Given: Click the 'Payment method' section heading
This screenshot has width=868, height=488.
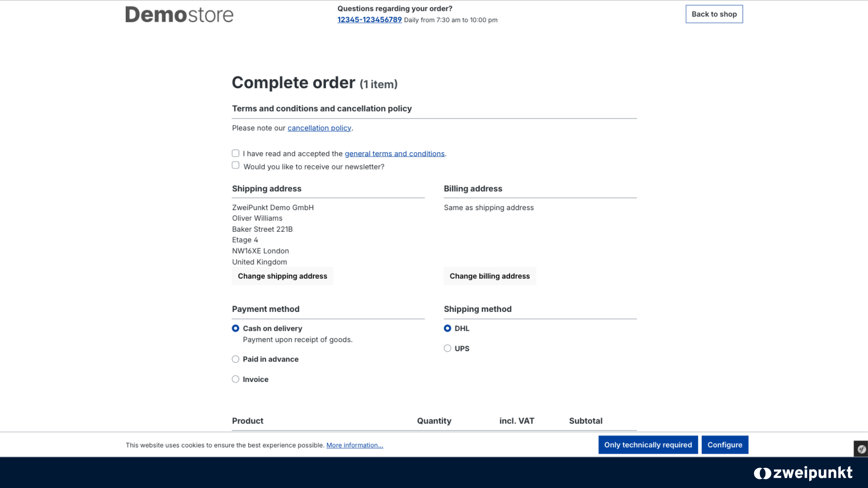Looking at the screenshot, I should (x=266, y=310).
